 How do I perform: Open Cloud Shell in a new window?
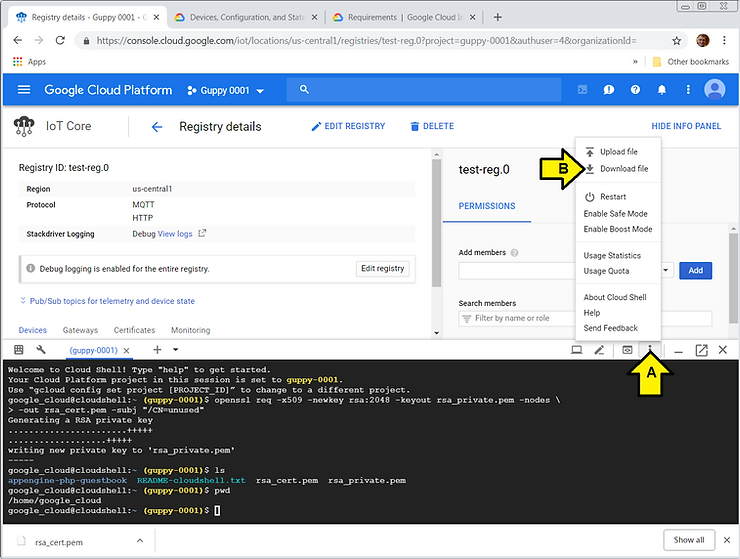(x=701, y=350)
